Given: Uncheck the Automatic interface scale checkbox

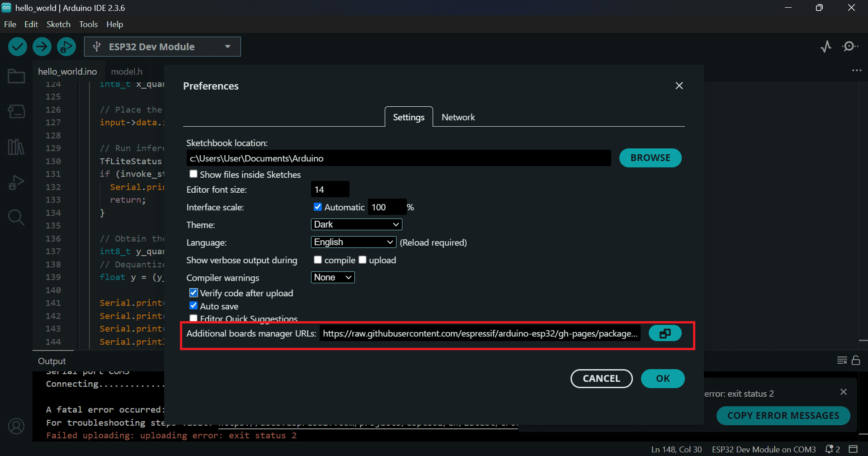Looking at the screenshot, I should pos(318,207).
